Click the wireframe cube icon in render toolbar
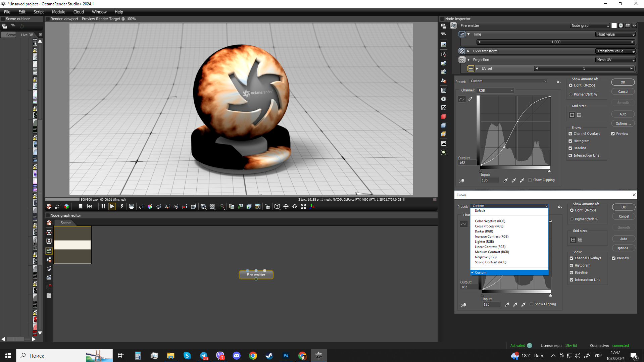This screenshot has height=362, width=644. pyautogui.click(x=277, y=207)
